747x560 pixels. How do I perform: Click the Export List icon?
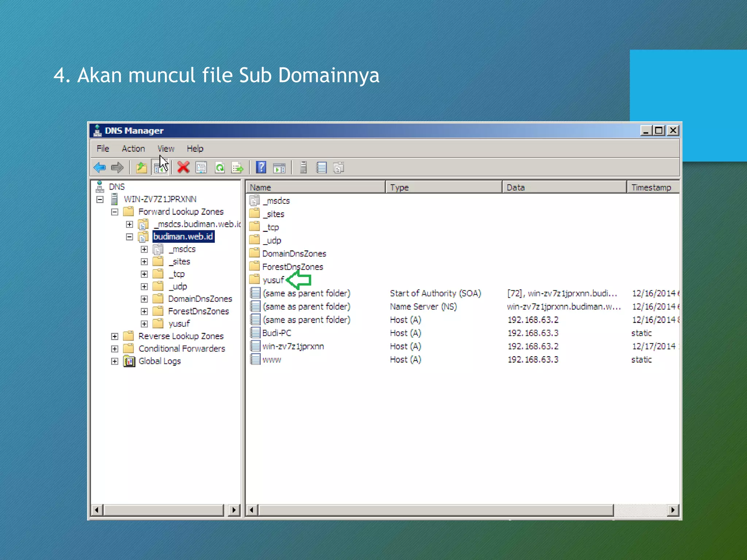click(237, 168)
